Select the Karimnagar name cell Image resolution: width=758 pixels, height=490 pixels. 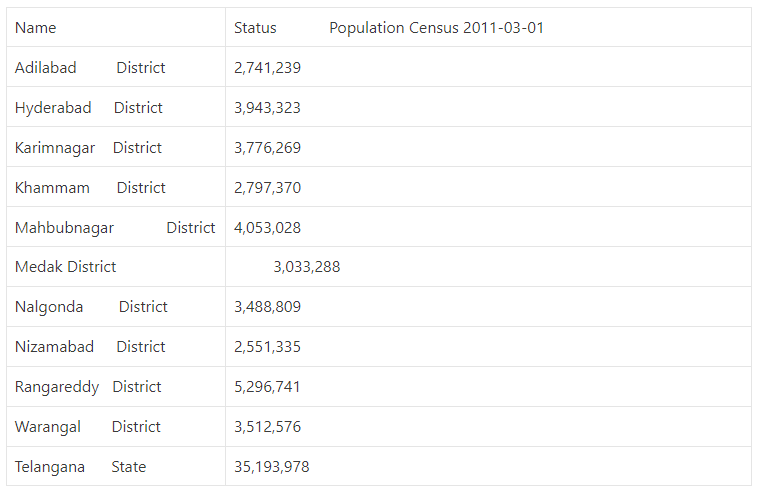pyautogui.click(x=55, y=148)
